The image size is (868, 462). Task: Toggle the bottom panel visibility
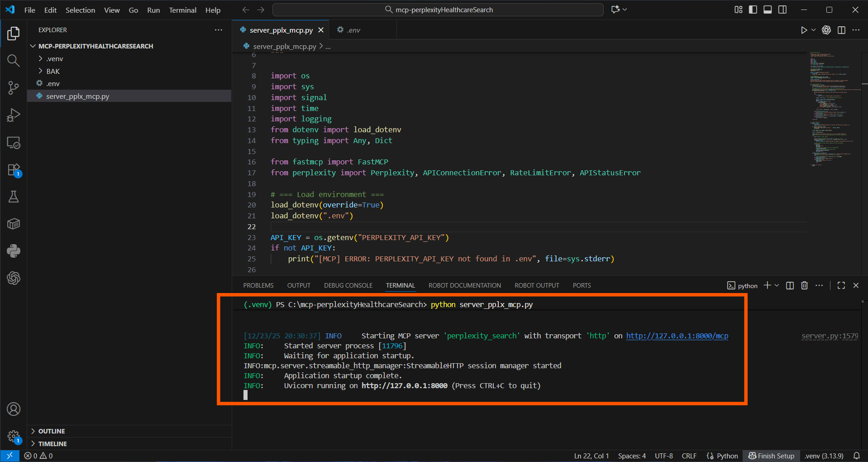pos(768,10)
